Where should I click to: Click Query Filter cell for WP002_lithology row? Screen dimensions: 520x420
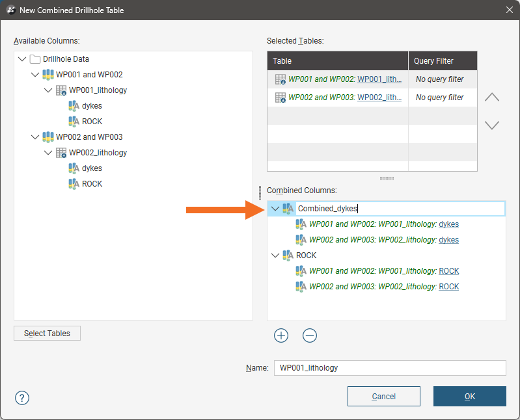[x=441, y=98]
